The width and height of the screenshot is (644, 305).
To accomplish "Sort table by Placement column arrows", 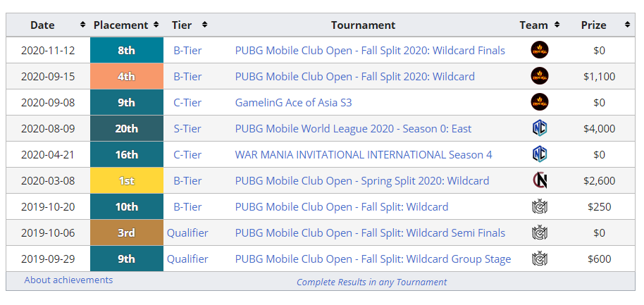I will pyautogui.click(x=156, y=25).
